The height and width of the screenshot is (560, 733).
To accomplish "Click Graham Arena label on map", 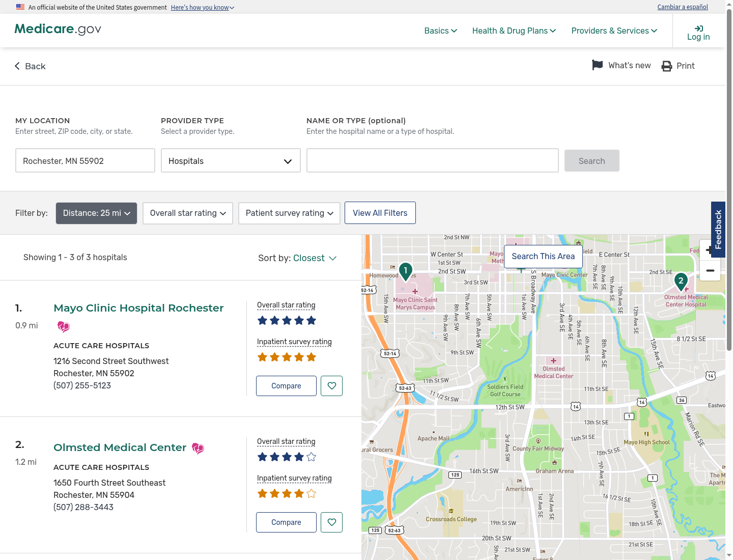I will coord(554,471).
